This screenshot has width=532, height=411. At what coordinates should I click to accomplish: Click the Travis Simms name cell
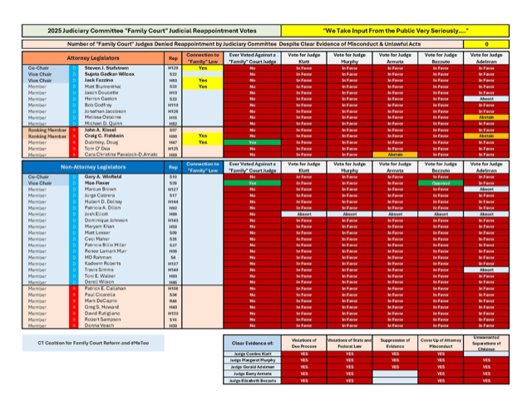click(99, 270)
